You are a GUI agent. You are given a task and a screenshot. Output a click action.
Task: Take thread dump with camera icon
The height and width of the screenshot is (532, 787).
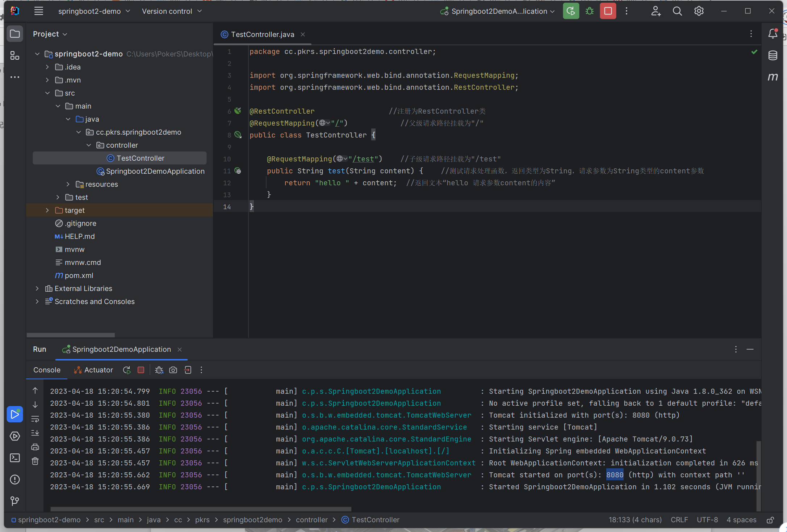173,370
